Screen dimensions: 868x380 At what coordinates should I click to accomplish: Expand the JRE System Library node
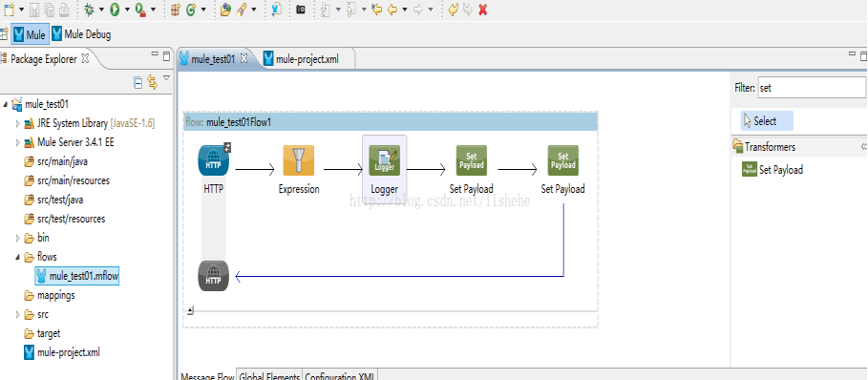pyautogui.click(x=18, y=123)
